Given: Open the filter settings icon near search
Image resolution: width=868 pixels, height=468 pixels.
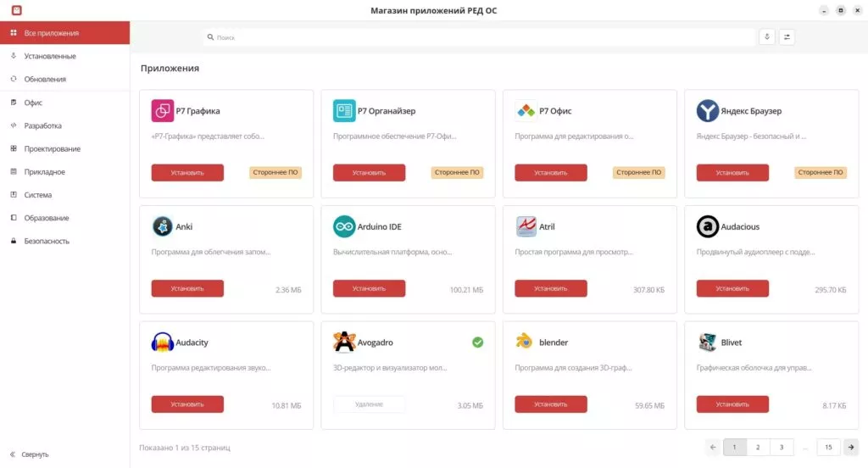Looking at the screenshot, I should (x=787, y=37).
